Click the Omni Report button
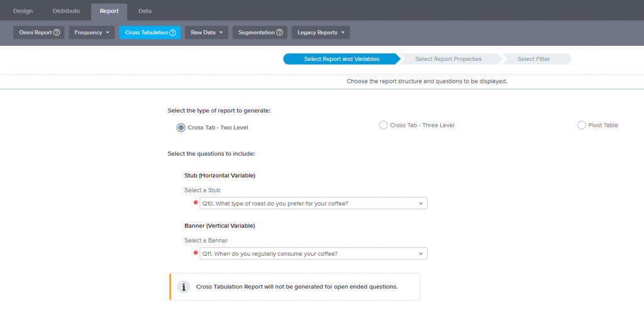The height and width of the screenshot is (318, 644). 35,33
